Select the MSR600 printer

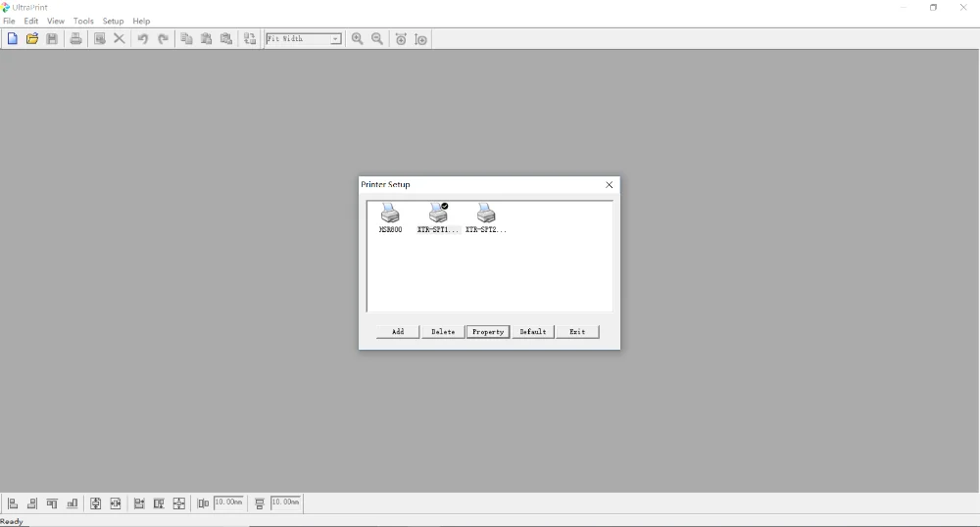tap(390, 217)
